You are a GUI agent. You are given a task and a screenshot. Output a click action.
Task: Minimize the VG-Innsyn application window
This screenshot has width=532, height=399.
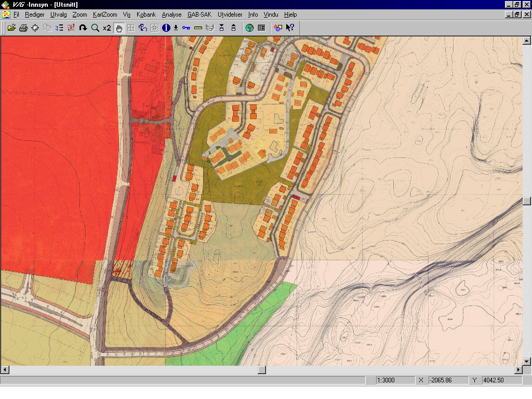[508, 4]
